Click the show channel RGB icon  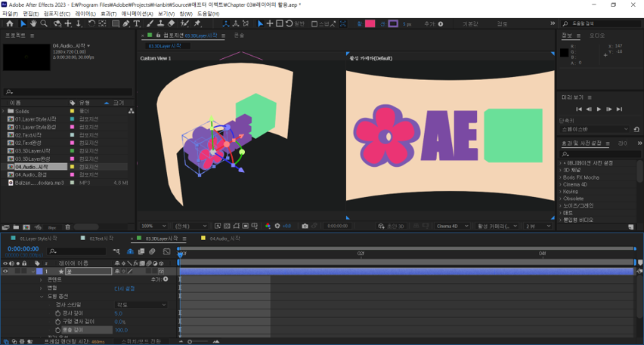pos(268,226)
